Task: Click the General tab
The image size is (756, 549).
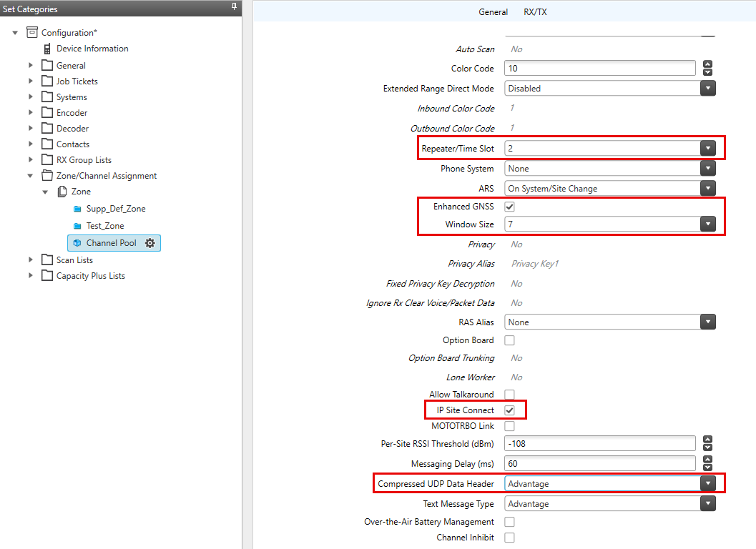Action: coord(494,11)
